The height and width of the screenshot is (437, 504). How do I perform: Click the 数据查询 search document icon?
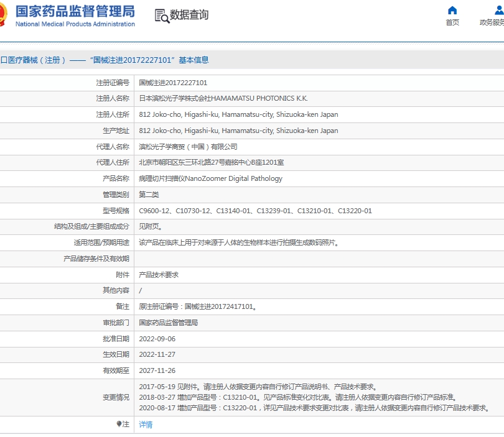[162, 16]
